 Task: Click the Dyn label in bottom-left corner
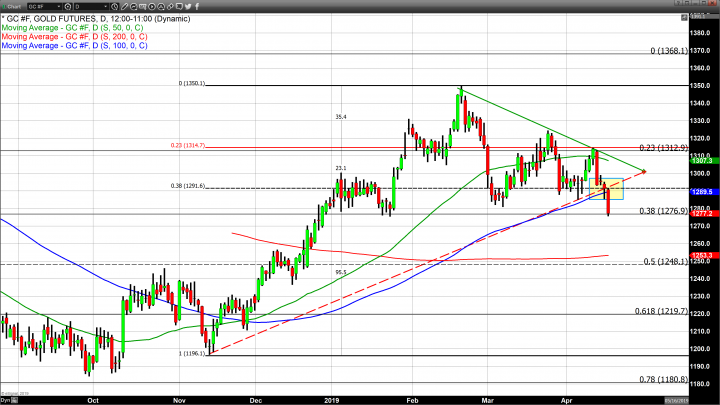point(5,400)
